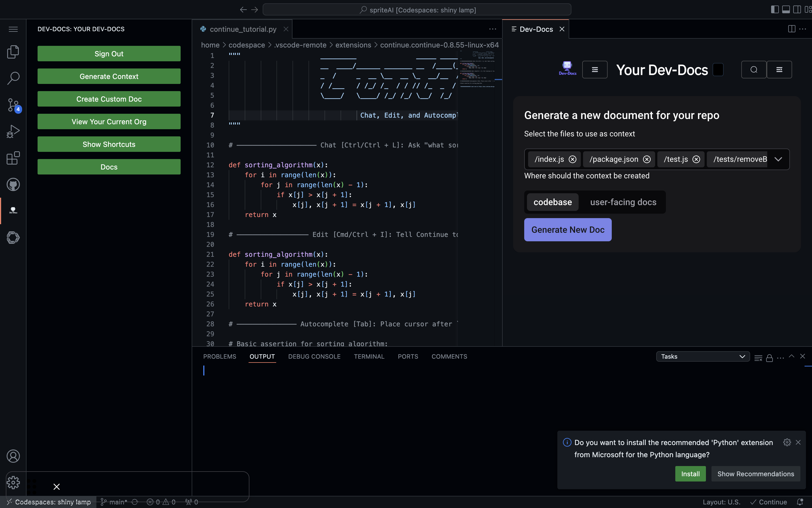
Task: Open the Explorer view in activity bar
Action: pos(13,52)
